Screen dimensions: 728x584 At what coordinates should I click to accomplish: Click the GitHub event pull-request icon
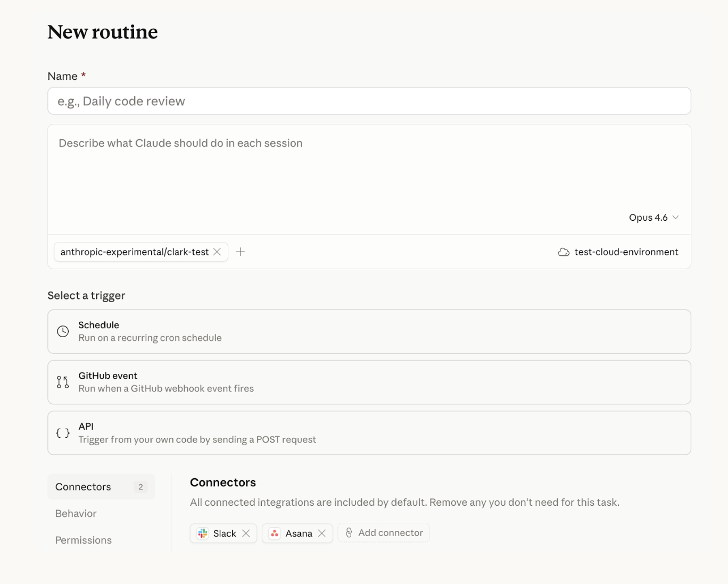click(x=63, y=382)
